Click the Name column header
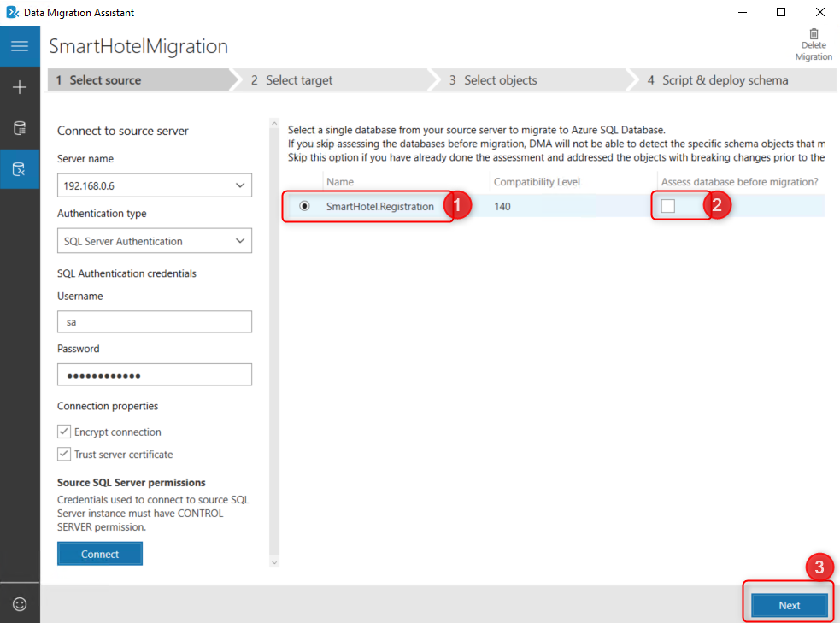The width and height of the screenshot is (840, 623). [340, 182]
